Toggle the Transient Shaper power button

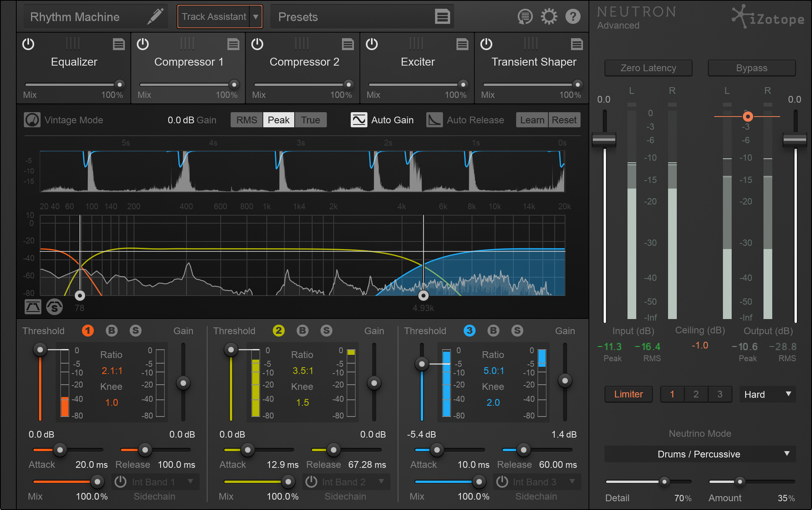click(x=486, y=44)
